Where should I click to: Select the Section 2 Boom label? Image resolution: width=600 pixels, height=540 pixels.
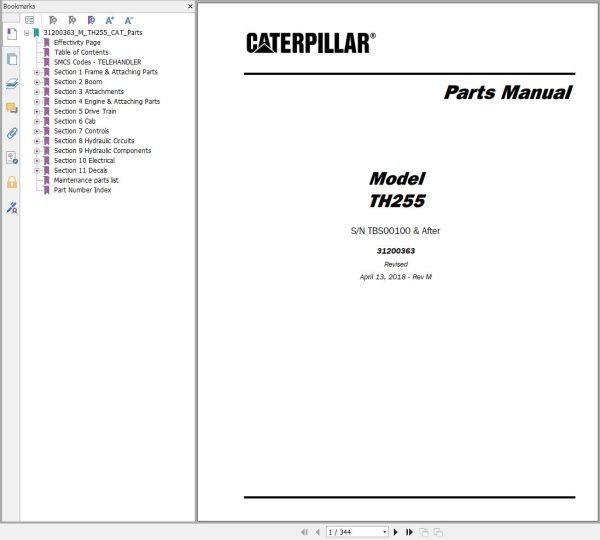pos(78,82)
